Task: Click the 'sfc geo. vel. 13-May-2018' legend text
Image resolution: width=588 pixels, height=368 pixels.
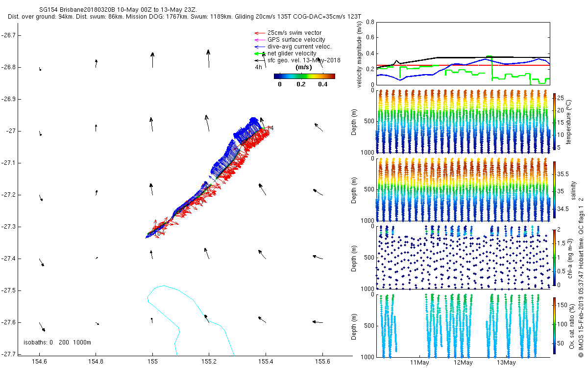Action: [x=304, y=60]
